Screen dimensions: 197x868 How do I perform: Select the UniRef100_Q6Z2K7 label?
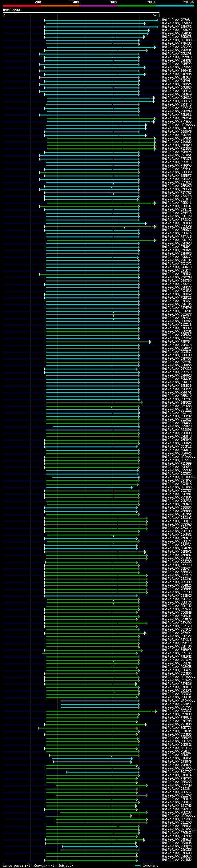pos(177,460)
